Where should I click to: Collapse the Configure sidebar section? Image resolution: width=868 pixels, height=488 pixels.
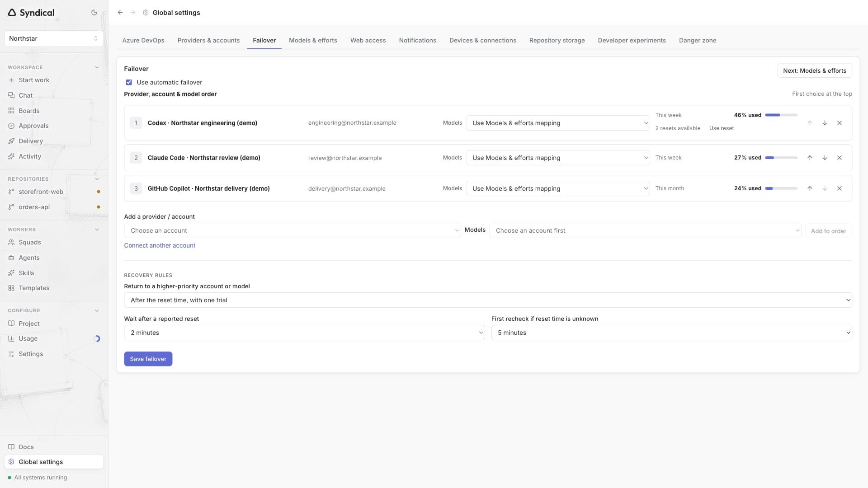coord(97,310)
